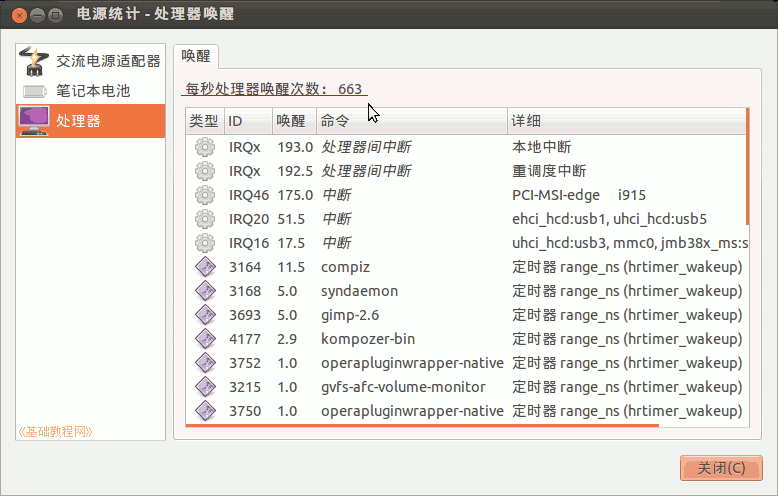Select 交流电源适配器 in the sidebar
778x496 pixels.
108,61
